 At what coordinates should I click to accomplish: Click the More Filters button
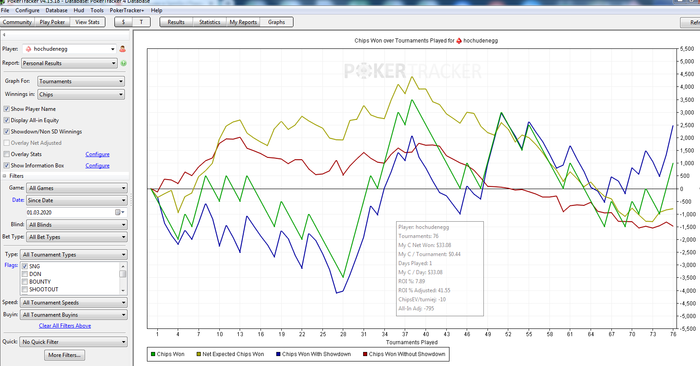click(x=65, y=355)
